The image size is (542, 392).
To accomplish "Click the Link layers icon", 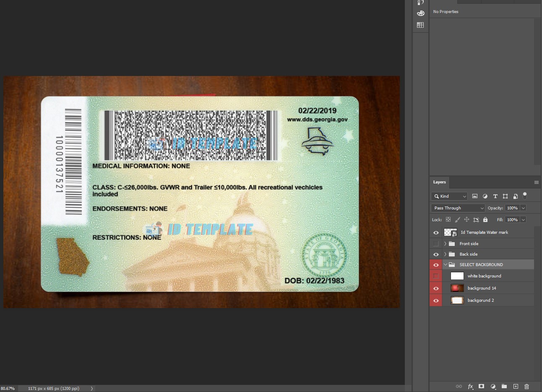I will click(459, 386).
